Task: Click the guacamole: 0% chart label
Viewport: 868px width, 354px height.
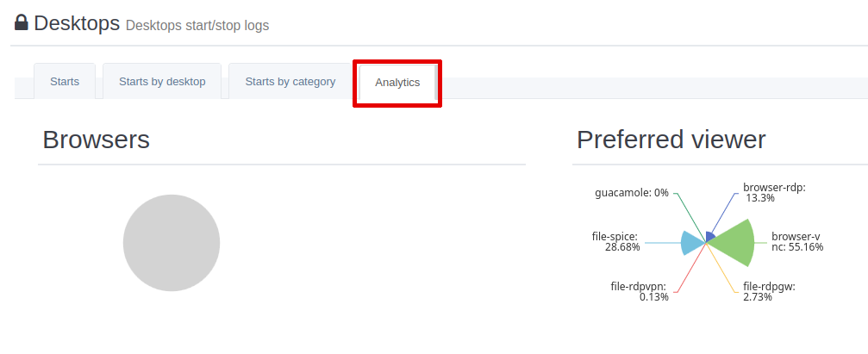Action: point(632,192)
